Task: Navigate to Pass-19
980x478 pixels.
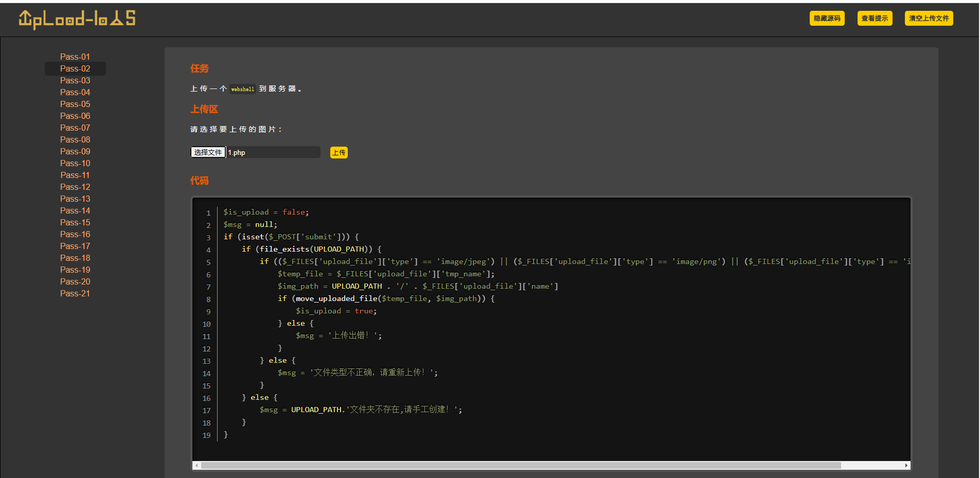Action: coord(75,270)
